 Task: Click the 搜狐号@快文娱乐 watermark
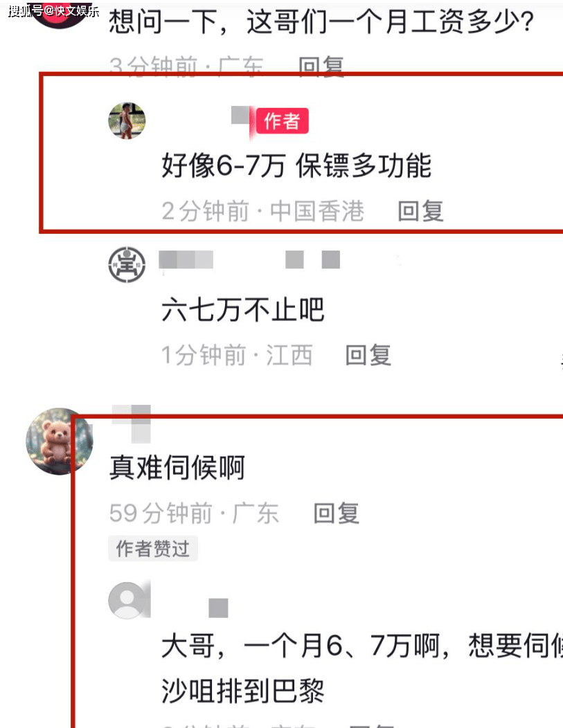point(53,11)
